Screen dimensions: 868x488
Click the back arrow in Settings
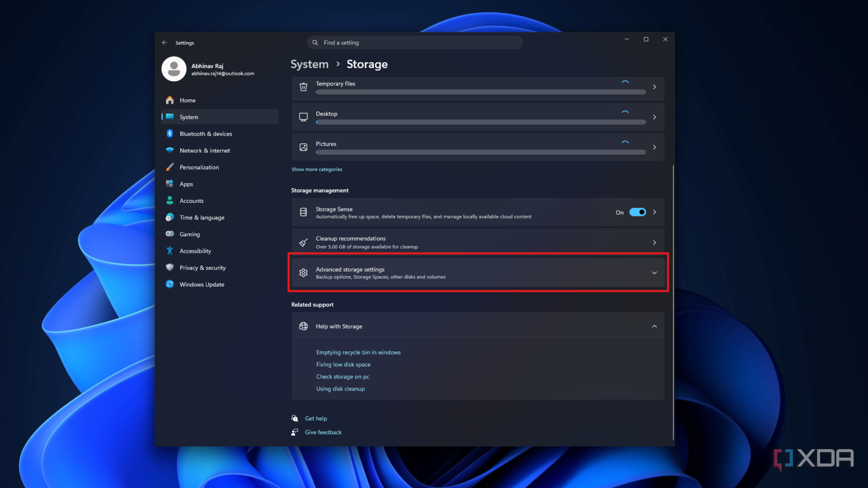pos(165,43)
